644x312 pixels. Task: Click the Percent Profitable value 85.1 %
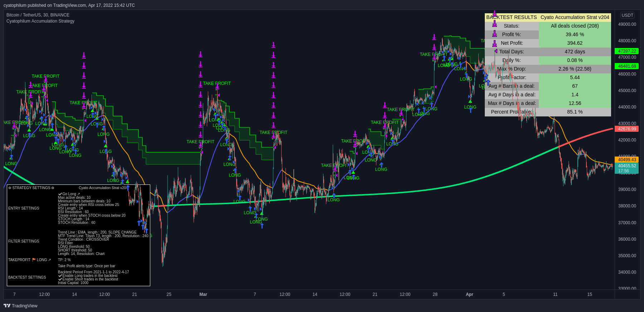[x=575, y=112]
